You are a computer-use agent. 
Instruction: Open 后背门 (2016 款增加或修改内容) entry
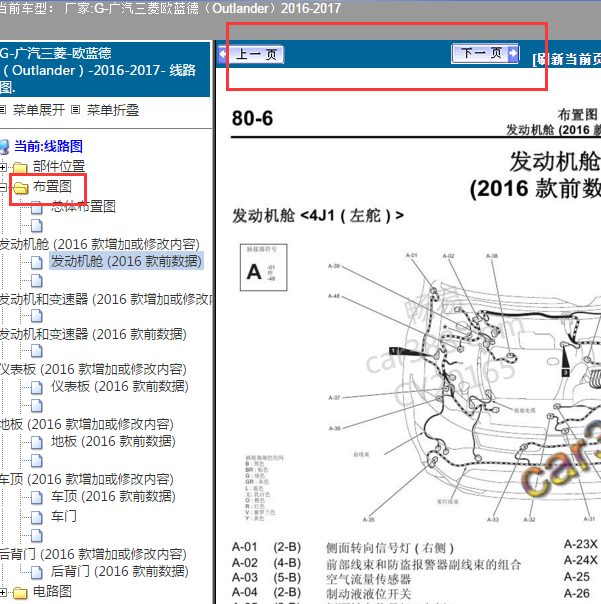[x=93, y=554]
